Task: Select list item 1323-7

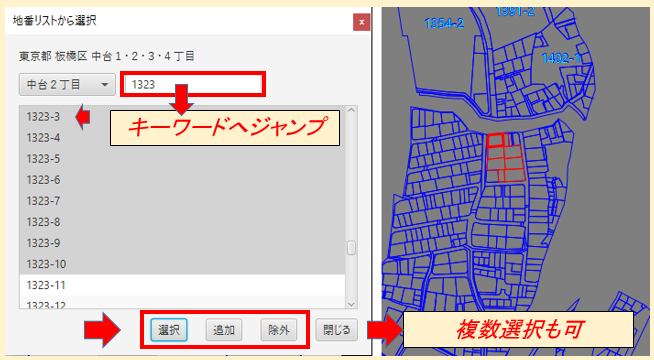Action: 182,201
